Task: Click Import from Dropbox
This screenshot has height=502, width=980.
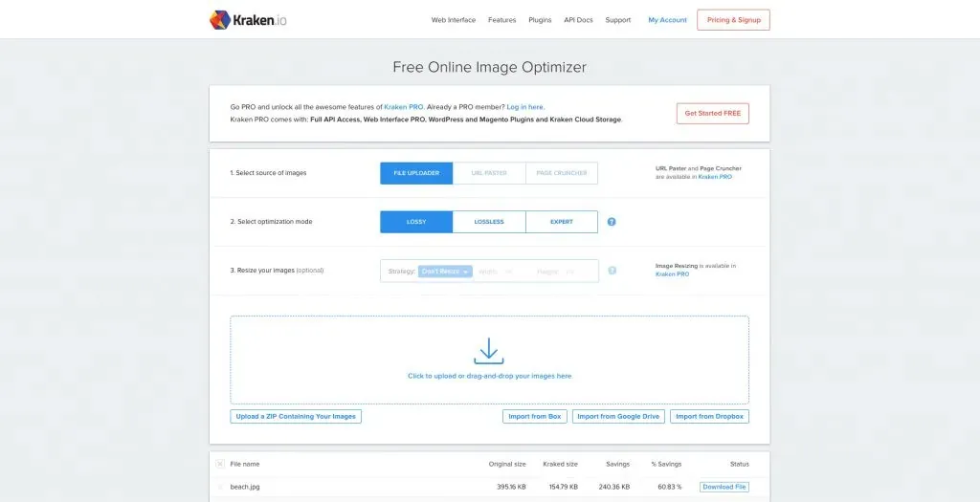Action: click(x=709, y=417)
